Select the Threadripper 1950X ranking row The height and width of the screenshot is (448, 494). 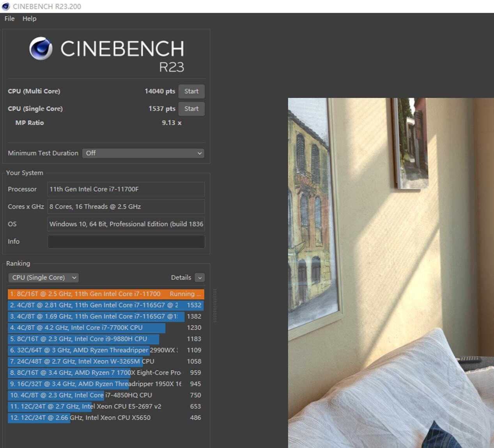[x=106, y=384]
